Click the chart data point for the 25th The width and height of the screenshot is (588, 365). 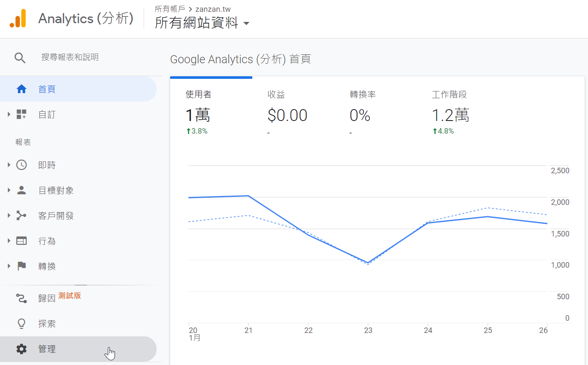point(488,217)
